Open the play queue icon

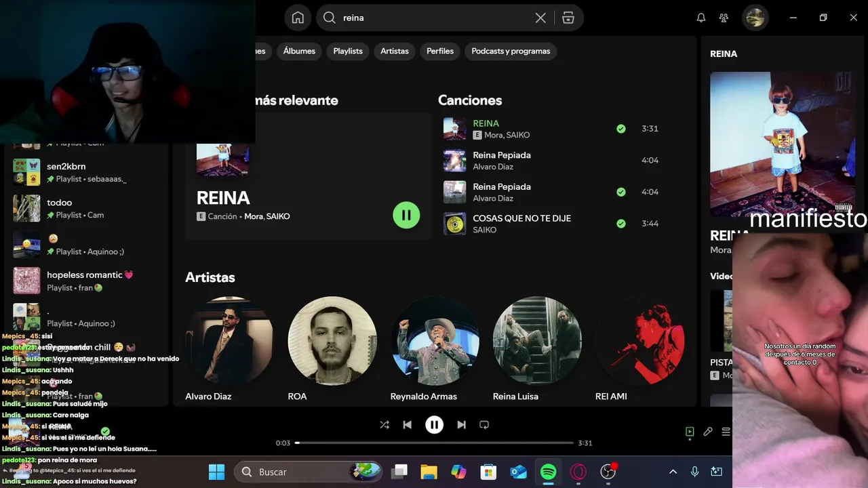pyautogui.click(x=726, y=432)
